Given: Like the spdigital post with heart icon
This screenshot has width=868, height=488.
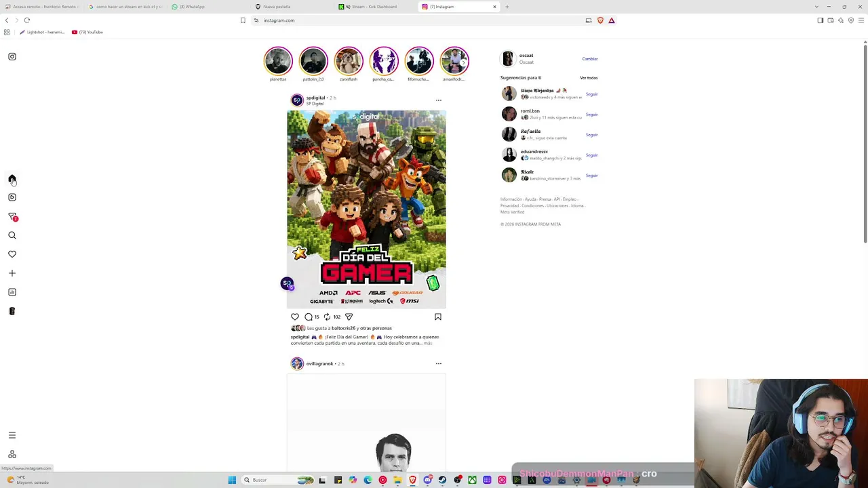Looking at the screenshot, I should [x=295, y=317].
